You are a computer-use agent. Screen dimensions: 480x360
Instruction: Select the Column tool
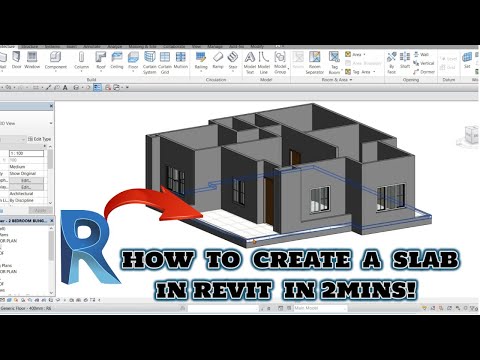[x=81, y=61]
